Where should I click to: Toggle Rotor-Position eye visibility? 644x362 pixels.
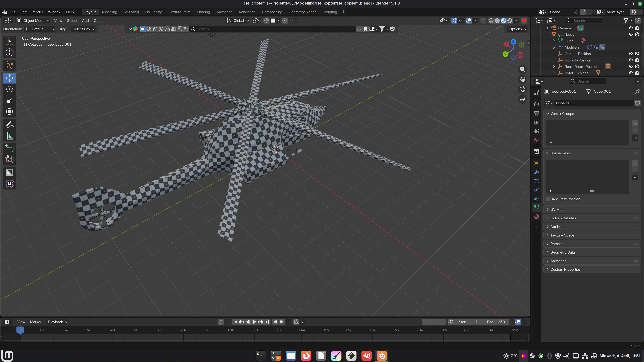tap(631, 73)
